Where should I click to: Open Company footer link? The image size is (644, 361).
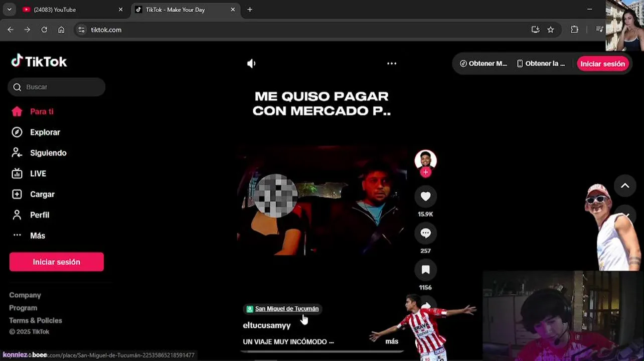click(x=25, y=295)
